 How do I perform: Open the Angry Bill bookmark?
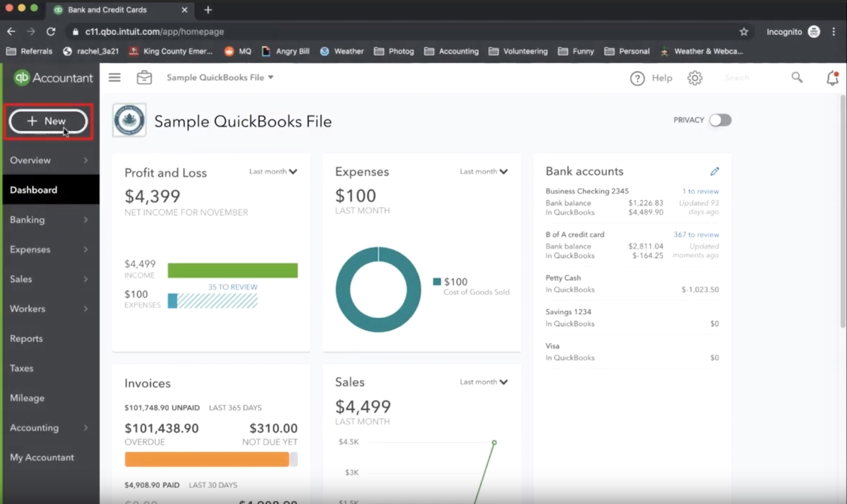pyautogui.click(x=286, y=51)
